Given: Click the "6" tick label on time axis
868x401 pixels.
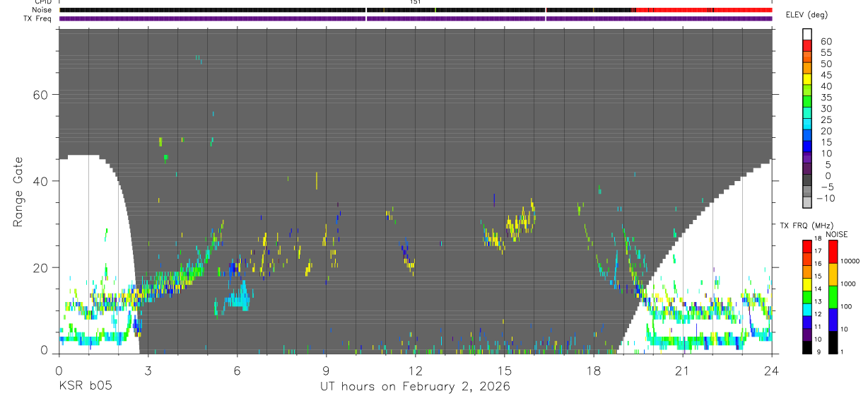Looking at the screenshot, I should [237, 370].
